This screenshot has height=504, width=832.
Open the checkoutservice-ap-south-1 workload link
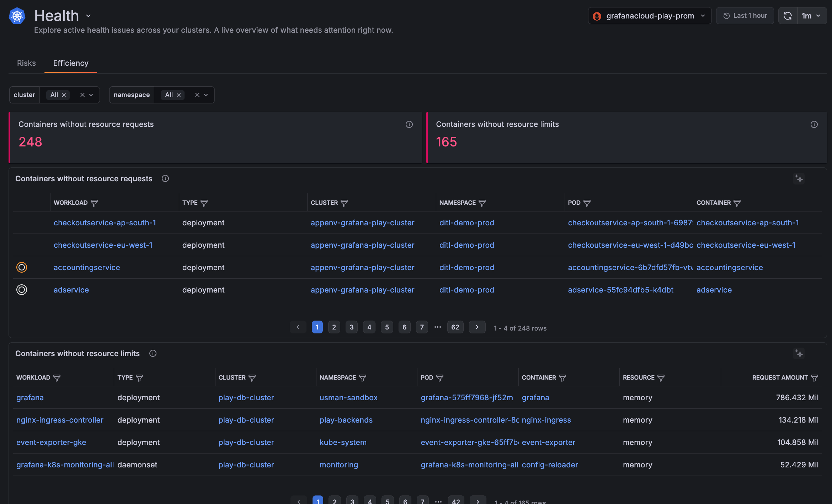click(x=105, y=223)
